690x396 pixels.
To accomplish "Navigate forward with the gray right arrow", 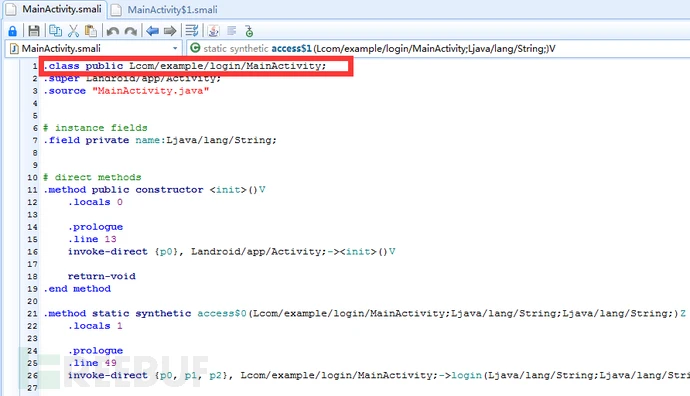I will point(170,31).
